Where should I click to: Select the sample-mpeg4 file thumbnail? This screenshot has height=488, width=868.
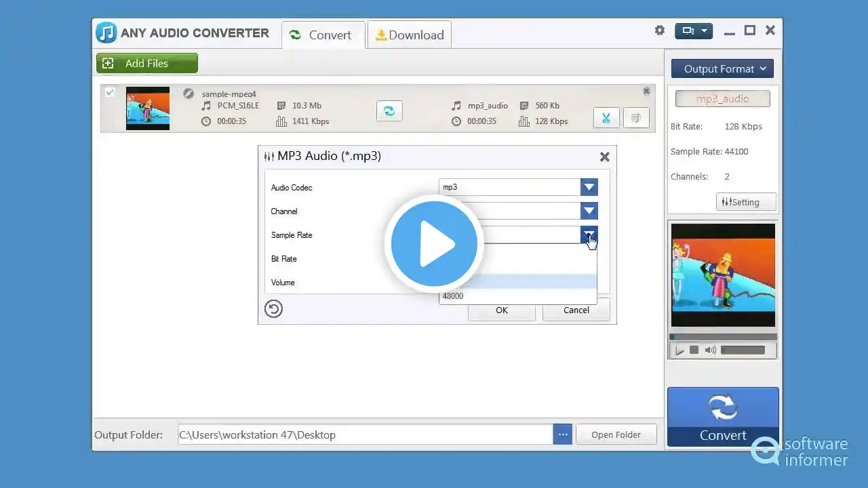148,108
